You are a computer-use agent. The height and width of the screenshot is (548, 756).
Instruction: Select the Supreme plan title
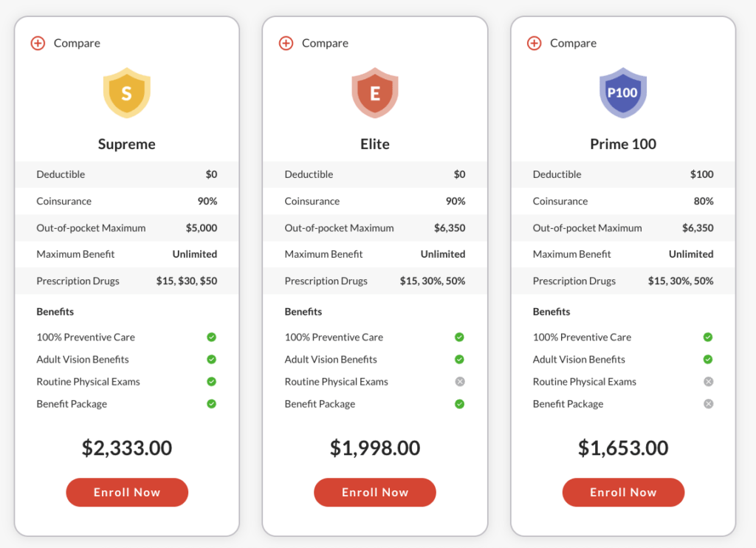(127, 144)
